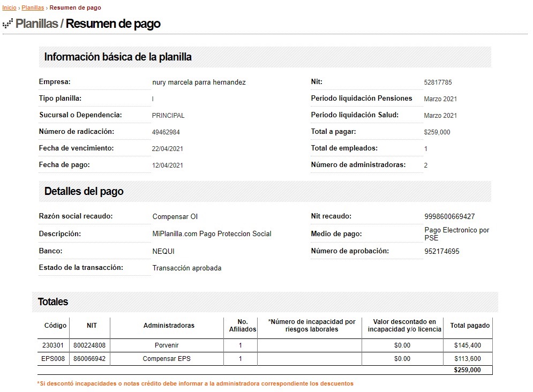533x392 pixels.
Task: Click the Total pagado column header
Action: click(x=470, y=326)
